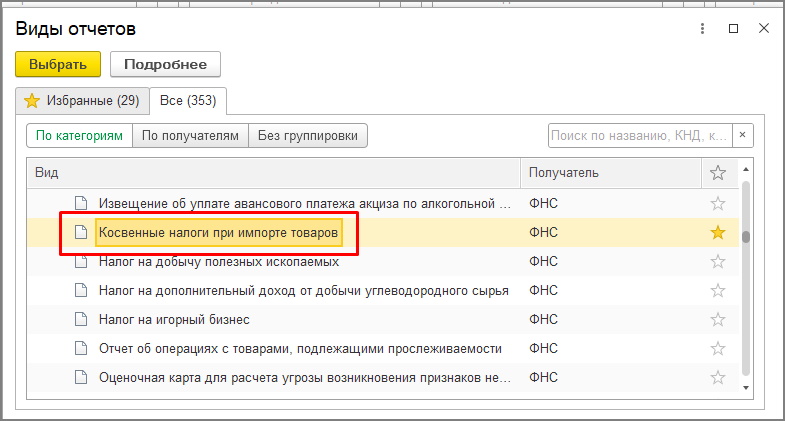Select Налог на дополнительный доход row
Screen dimensions: 785x421
(303, 290)
